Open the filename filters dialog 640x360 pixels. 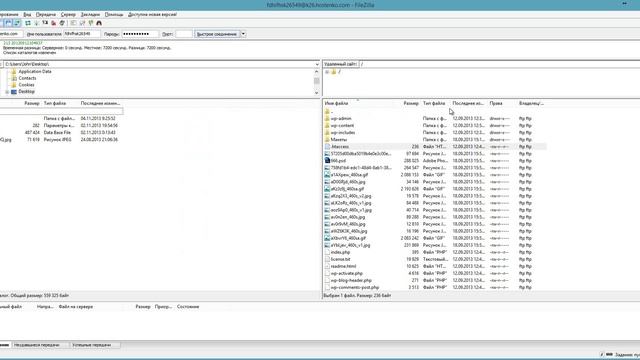pyautogui.click(x=73, y=23)
